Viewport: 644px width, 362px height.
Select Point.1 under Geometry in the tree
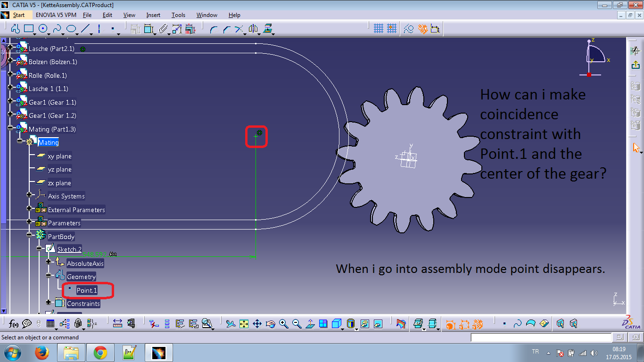click(86, 290)
